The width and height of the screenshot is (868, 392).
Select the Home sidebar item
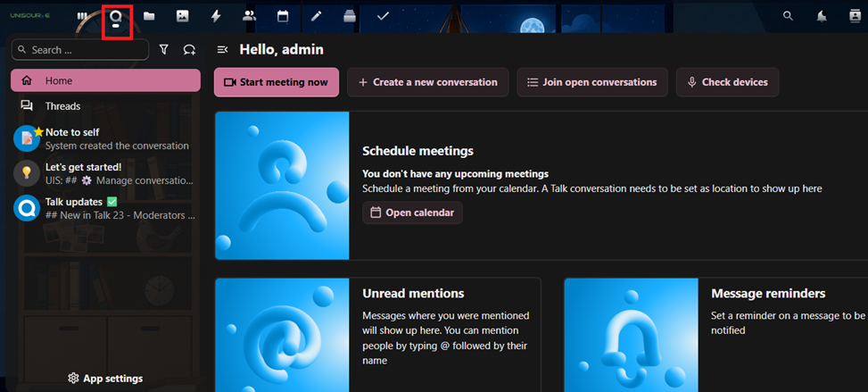(106, 80)
